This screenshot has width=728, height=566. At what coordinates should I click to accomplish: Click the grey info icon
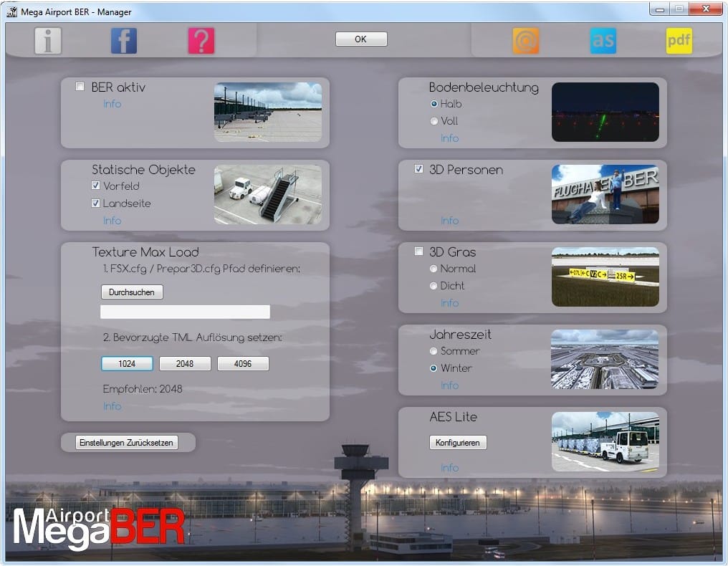click(48, 41)
